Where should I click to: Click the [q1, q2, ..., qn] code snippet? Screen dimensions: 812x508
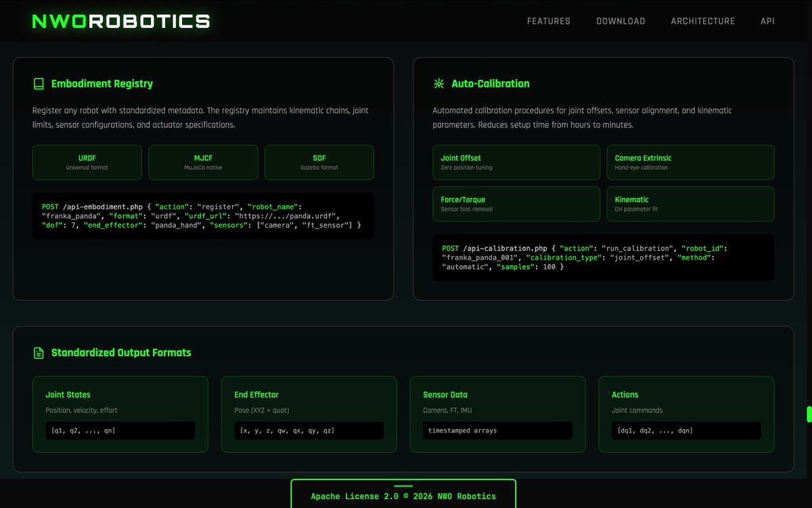(x=120, y=431)
